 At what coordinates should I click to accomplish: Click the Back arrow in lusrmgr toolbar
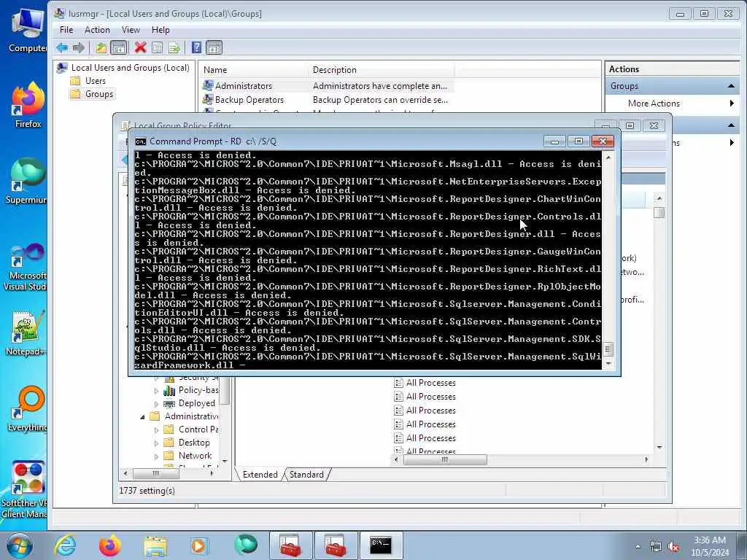[62, 47]
